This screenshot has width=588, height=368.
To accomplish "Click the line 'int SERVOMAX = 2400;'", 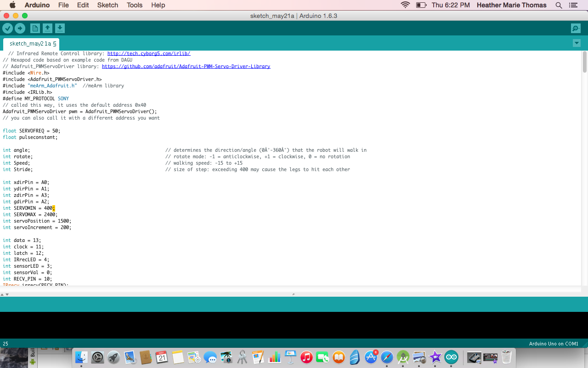I will click(30, 214).
